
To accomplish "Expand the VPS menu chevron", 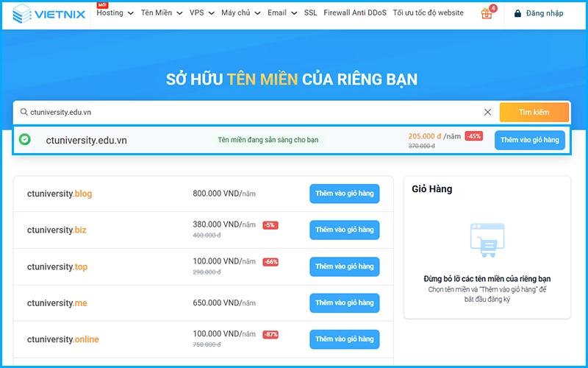I will pos(212,13).
